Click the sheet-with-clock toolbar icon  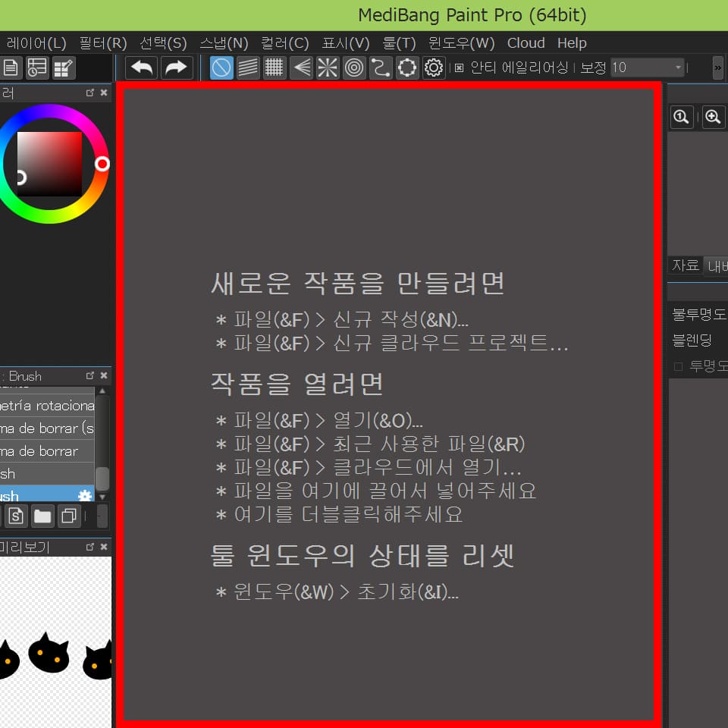pos(37,67)
